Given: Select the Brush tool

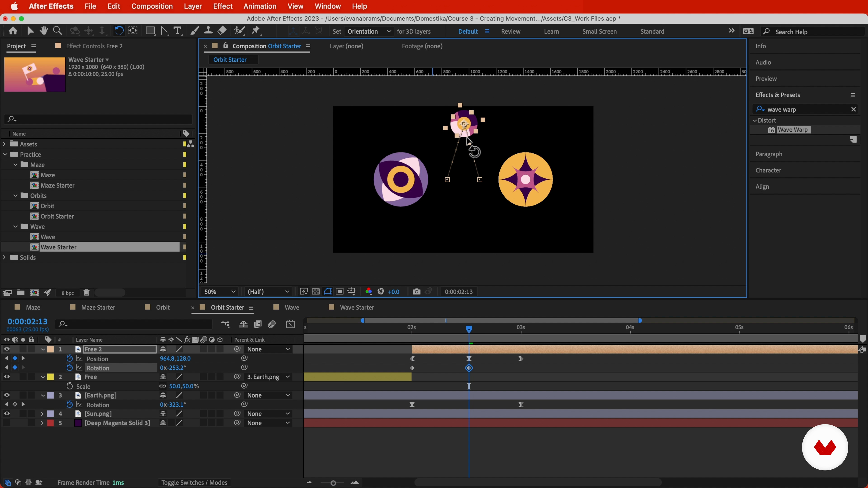Looking at the screenshot, I should point(194,31).
